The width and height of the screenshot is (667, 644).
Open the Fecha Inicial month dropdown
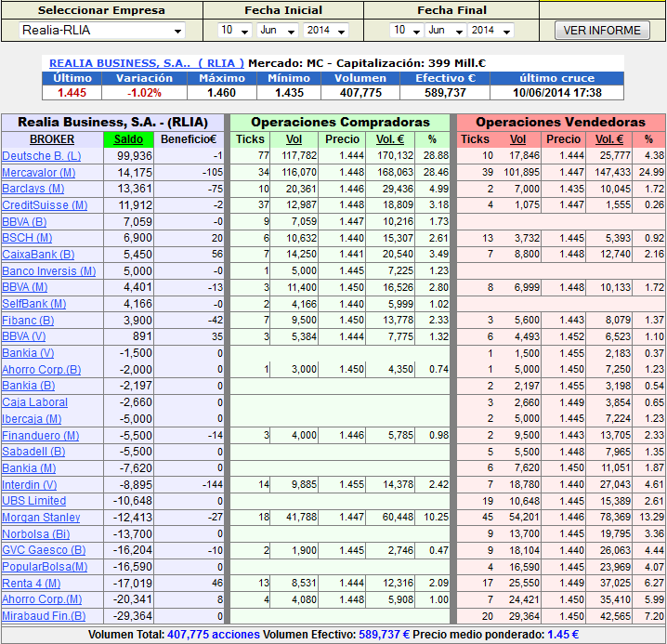tap(276, 31)
